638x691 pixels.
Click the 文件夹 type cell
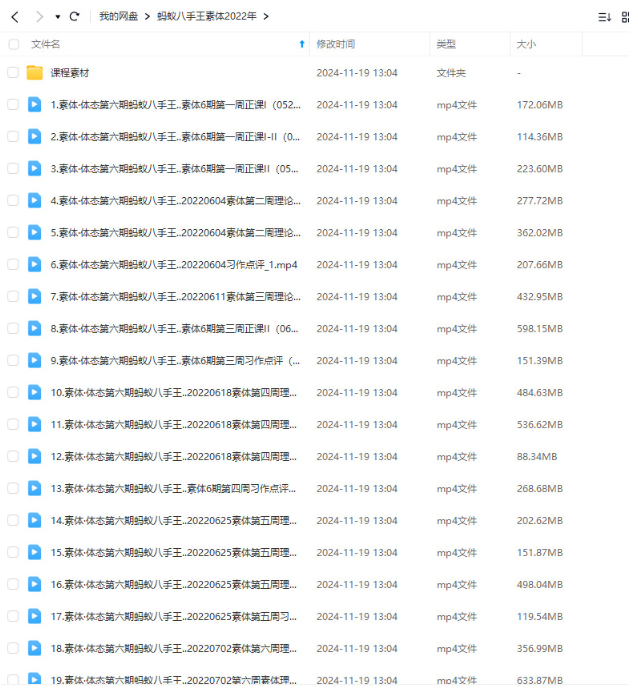pyautogui.click(x=451, y=73)
